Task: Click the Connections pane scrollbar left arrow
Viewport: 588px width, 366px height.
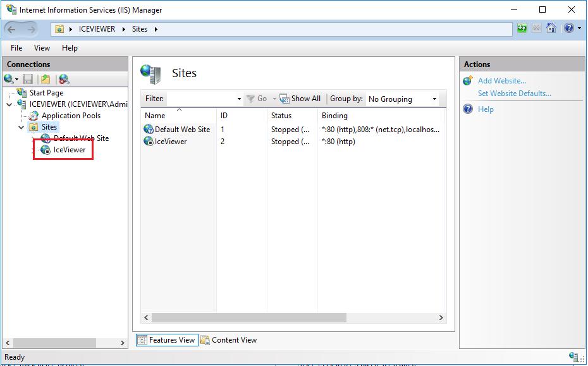Action: (8, 343)
